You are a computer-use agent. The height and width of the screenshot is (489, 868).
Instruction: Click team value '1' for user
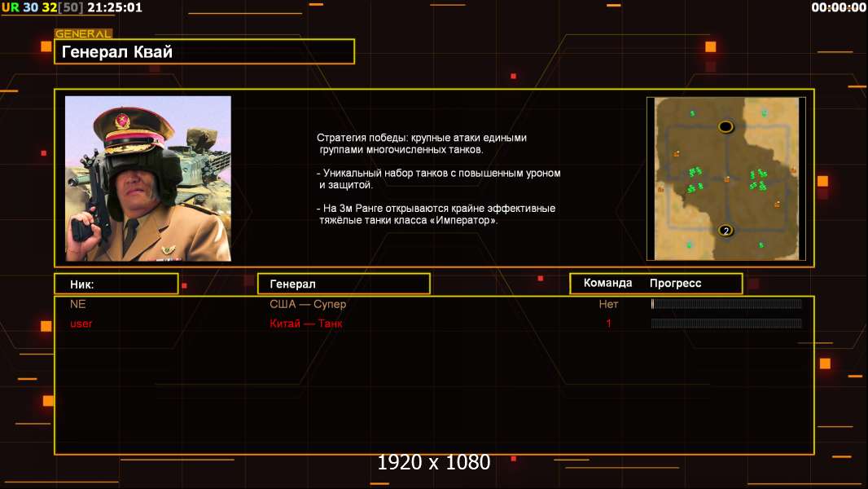pyautogui.click(x=608, y=324)
